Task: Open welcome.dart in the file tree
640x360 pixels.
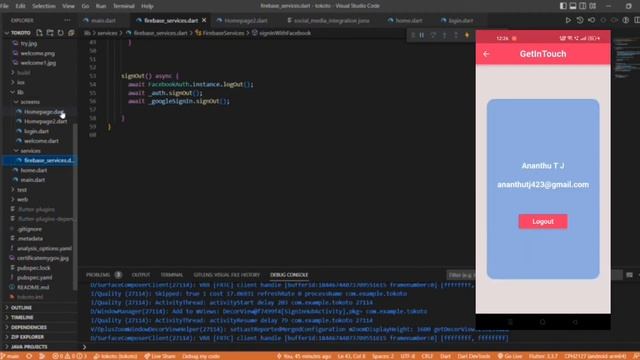Action: 41,141
